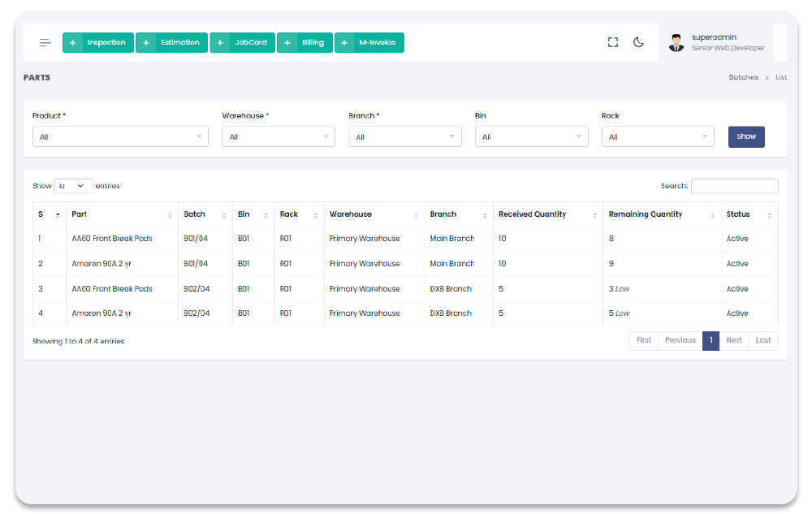
Task: Sort table by Status column
Action: [x=749, y=214]
